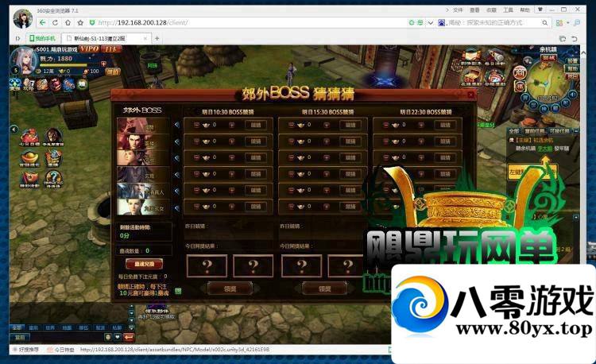Open the first blue skill icon under portrait
This screenshot has width=596, height=364.
[15, 84]
